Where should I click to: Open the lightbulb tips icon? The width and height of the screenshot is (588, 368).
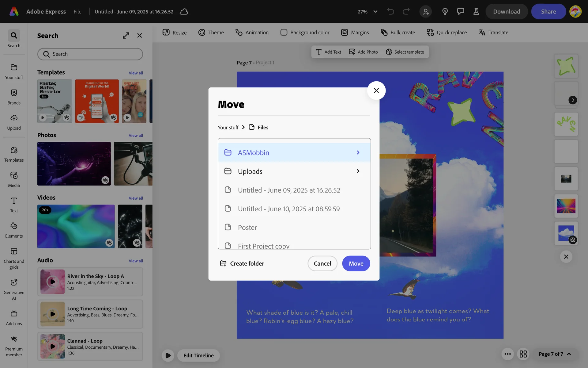pos(445,12)
